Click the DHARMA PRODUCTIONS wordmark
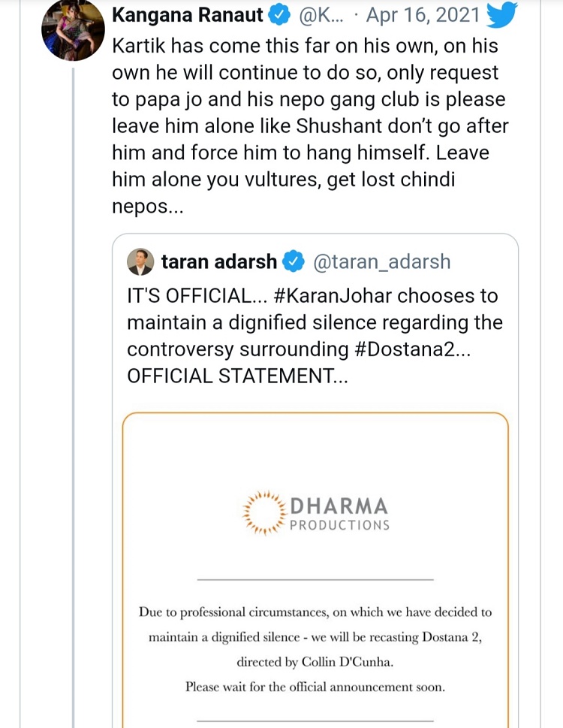 point(339,514)
